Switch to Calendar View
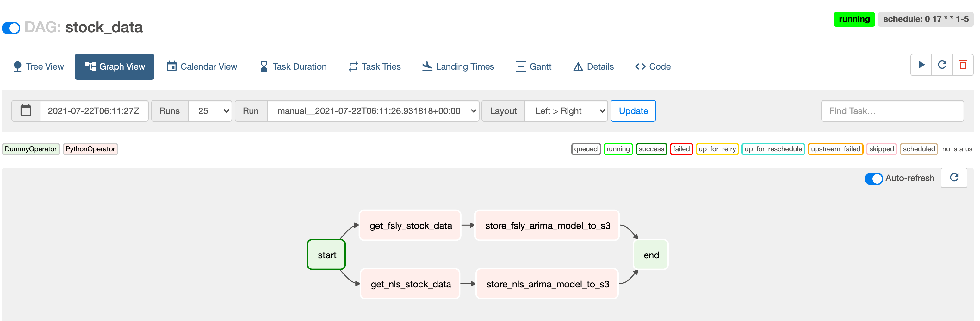 202,66
